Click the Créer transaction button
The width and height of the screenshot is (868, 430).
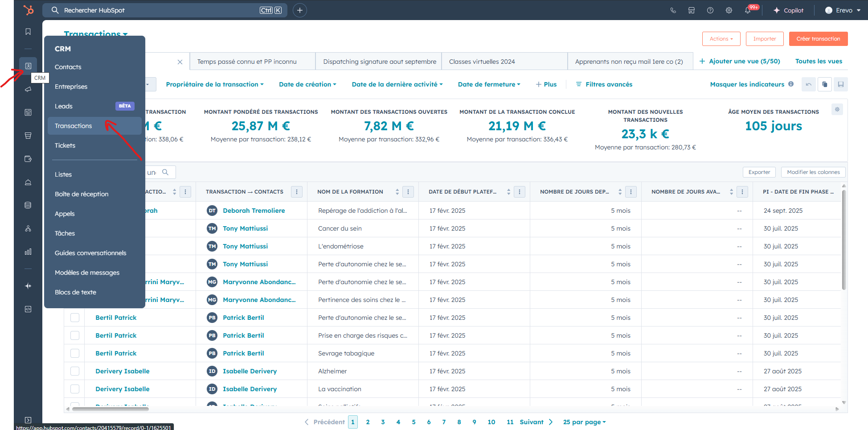pos(819,39)
